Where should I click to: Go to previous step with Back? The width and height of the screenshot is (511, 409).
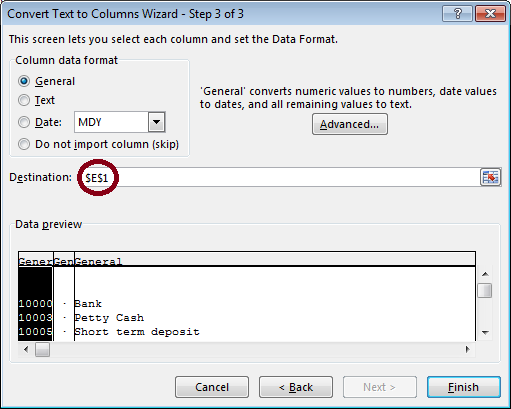point(296,387)
